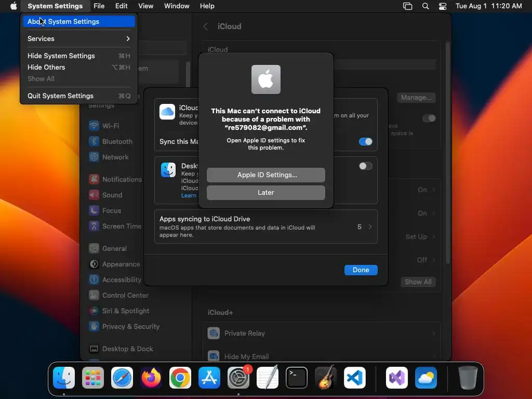Expand the Services submenu
Viewport: 532px width, 399px height.
[79, 38]
